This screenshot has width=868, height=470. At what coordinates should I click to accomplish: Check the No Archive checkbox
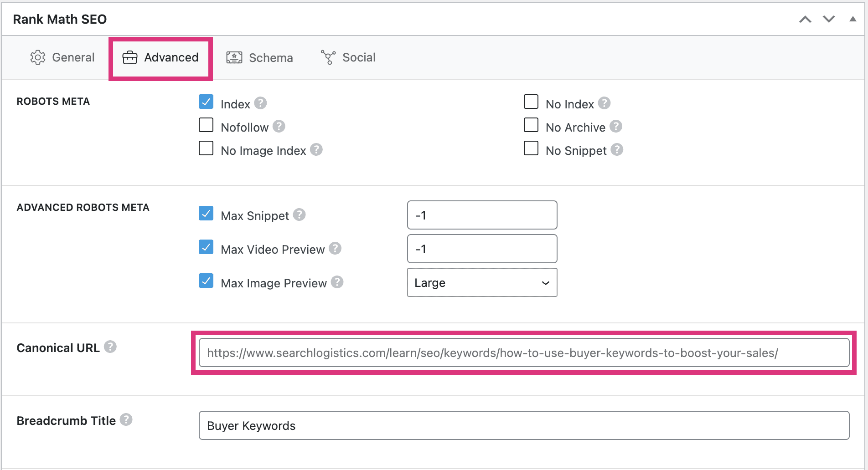(531, 125)
